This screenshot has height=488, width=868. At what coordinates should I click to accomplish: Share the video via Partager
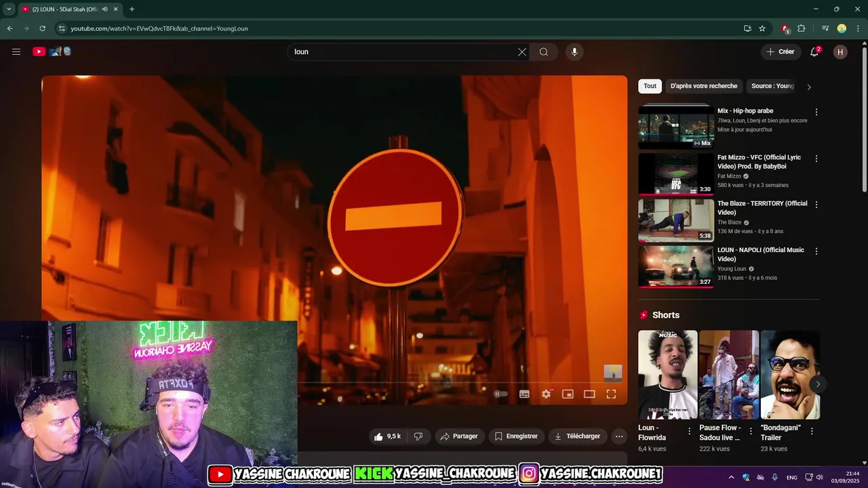[459, 436]
